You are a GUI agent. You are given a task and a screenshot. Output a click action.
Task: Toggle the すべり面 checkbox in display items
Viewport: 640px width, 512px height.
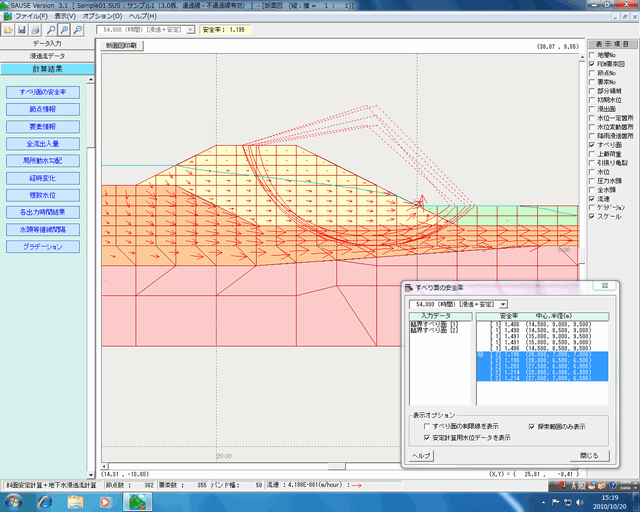[x=591, y=146]
